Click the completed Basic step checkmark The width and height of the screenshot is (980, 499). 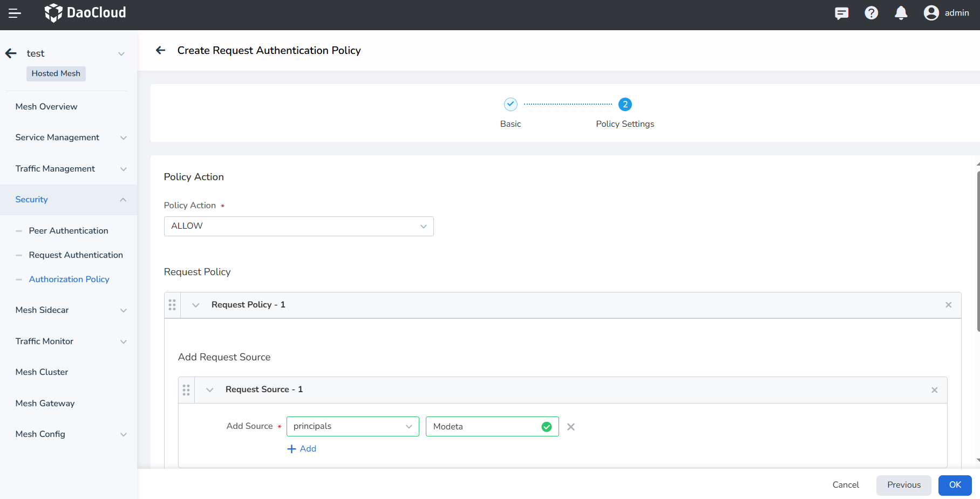point(510,104)
